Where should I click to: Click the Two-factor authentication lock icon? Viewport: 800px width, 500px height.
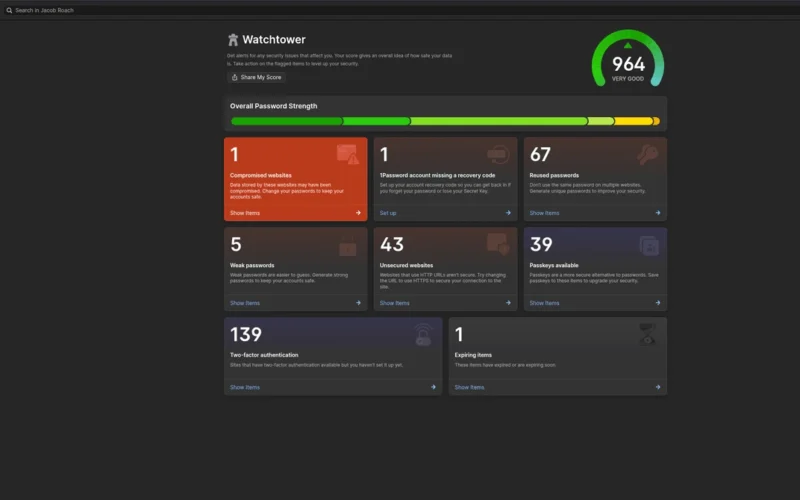tap(423, 335)
